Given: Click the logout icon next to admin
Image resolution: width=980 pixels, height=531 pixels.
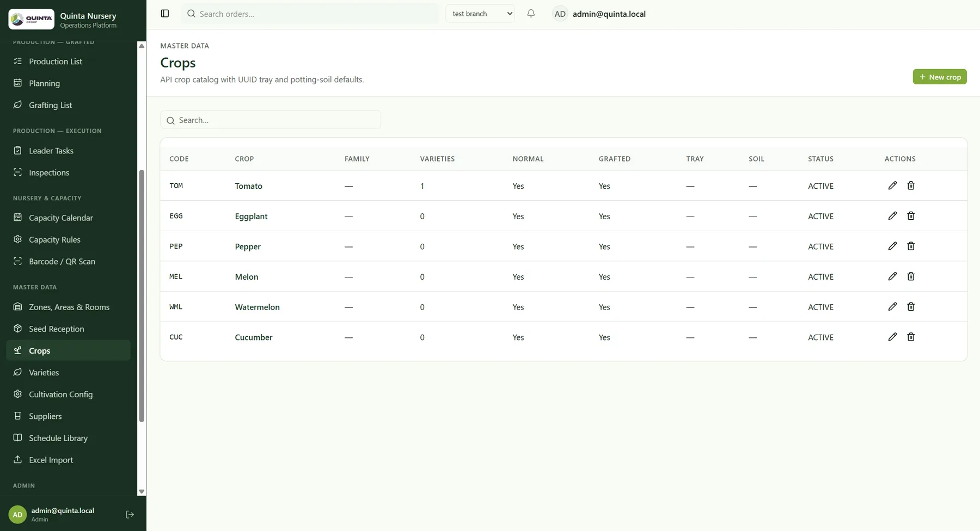Looking at the screenshot, I should [x=130, y=515].
